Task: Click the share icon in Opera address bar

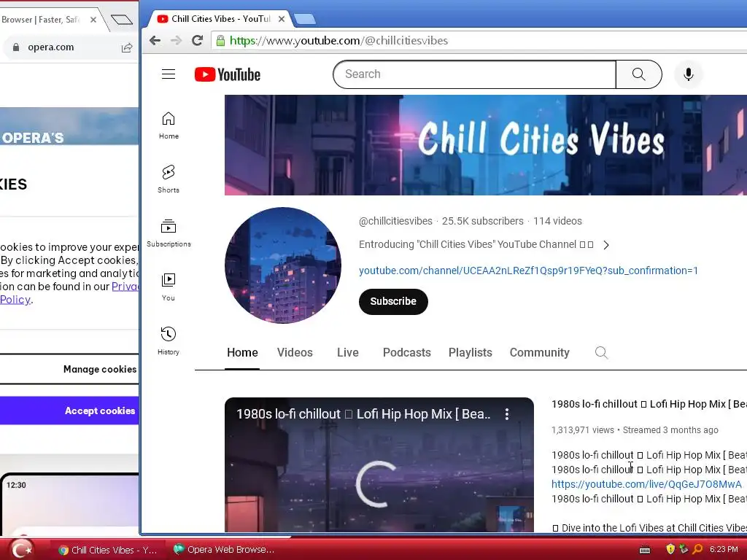Action: [x=127, y=47]
